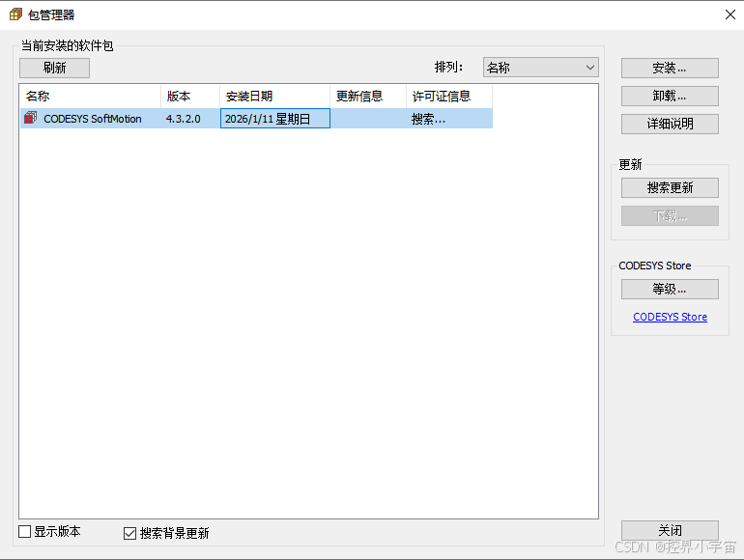The height and width of the screenshot is (560, 744).
Task: Click date cell 2026/1/11 星期日
Action: (275, 119)
